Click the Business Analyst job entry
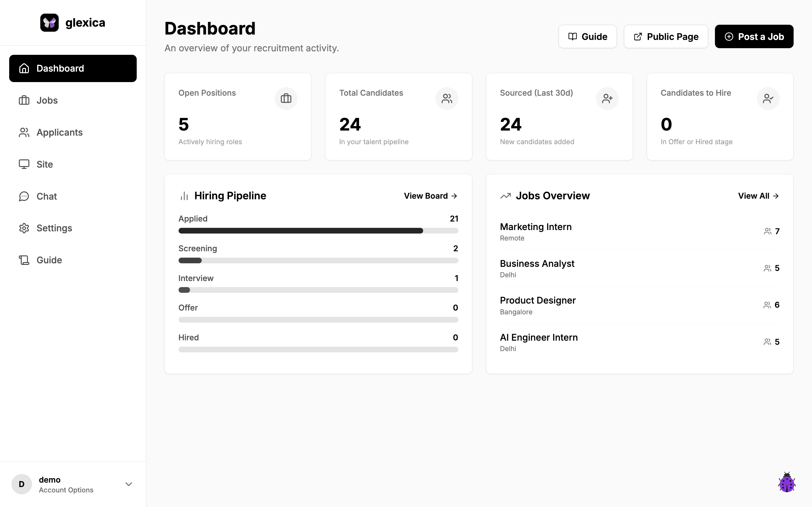The image size is (812, 507). [x=537, y=264]
